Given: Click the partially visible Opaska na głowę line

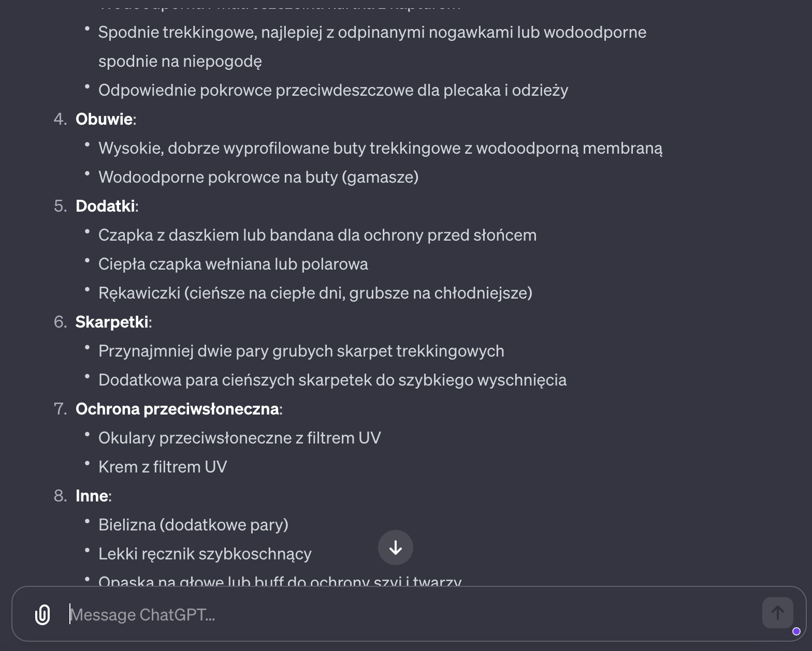Looking at the screenshot, I should click(280, 581).
